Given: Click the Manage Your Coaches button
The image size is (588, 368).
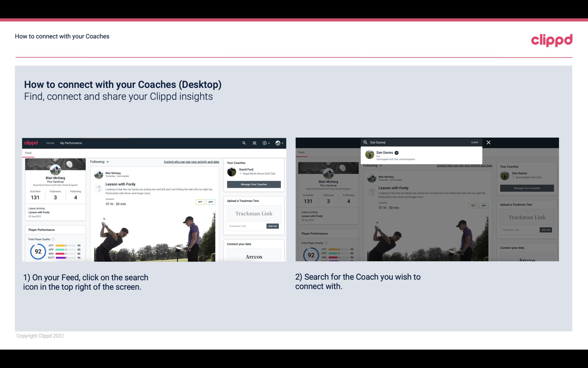Looking at the screenshot, I should pos(253,184).
